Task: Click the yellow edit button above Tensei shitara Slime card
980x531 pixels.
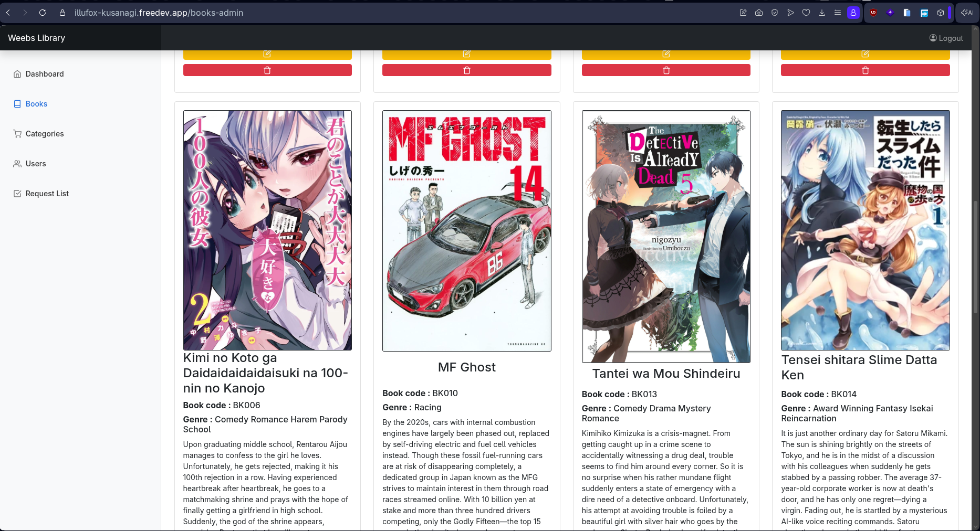Action: 866,54
